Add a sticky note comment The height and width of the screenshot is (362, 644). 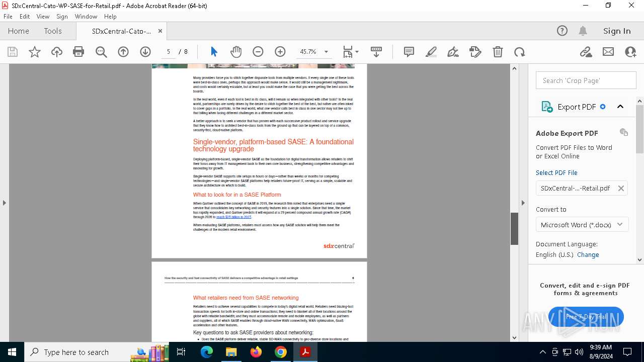tap(409, 52)
